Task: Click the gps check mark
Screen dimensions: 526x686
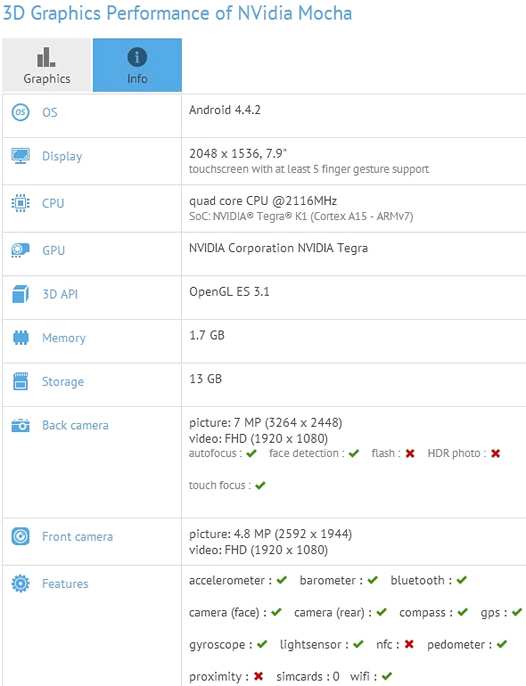Action: pyautogui.click(x=517, y=612)
